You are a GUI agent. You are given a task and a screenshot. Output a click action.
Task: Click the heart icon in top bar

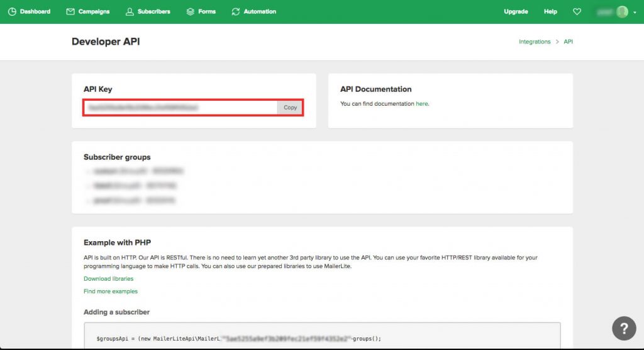(x=577, y=11)
